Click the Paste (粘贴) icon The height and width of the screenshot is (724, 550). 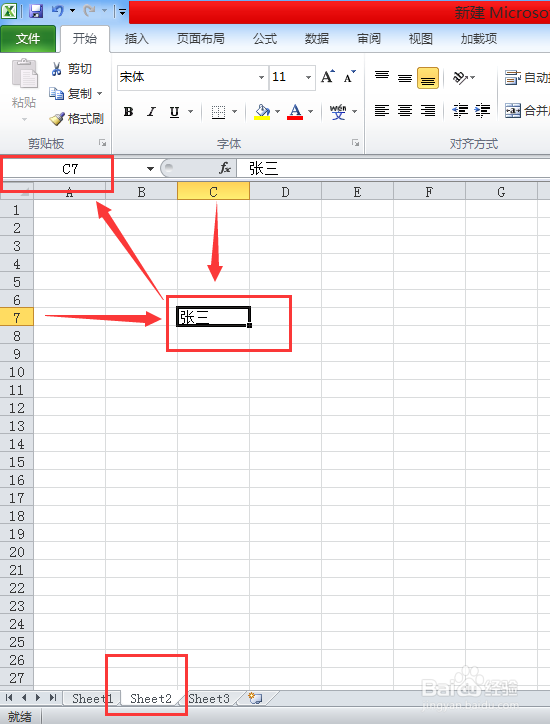point(24,74)
